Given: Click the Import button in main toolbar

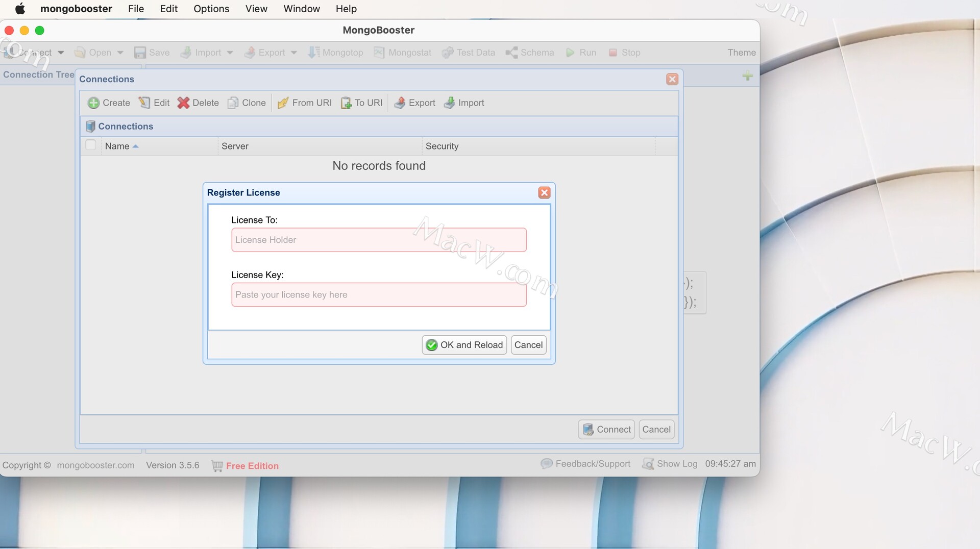Looking at the screenshot, I should [x=201, y=53].
